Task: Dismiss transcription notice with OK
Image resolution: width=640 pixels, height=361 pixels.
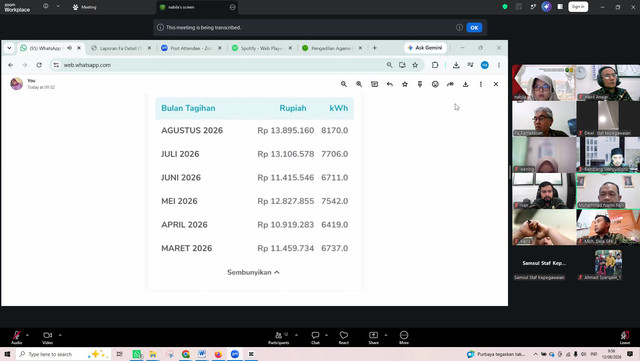Action: 474,27
